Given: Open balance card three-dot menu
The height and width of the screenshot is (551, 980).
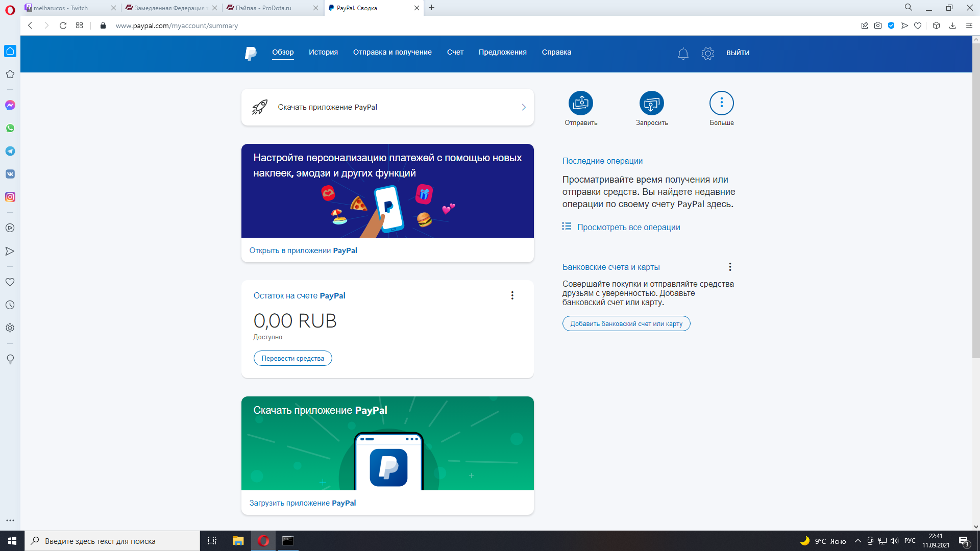Looking at the screenshot, I should (x=512, y=295).
